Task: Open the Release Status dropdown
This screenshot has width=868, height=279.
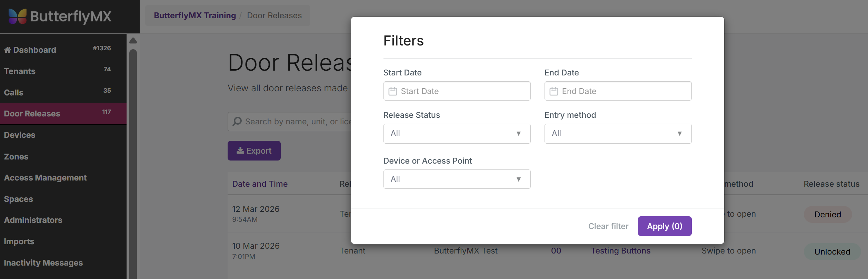Action: (457, 134)
